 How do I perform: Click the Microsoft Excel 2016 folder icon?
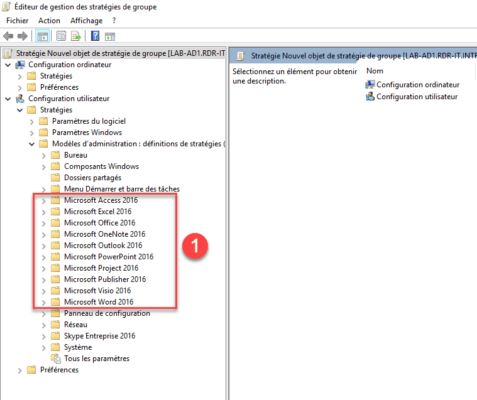pyautogui.click(x=55, y=211)
